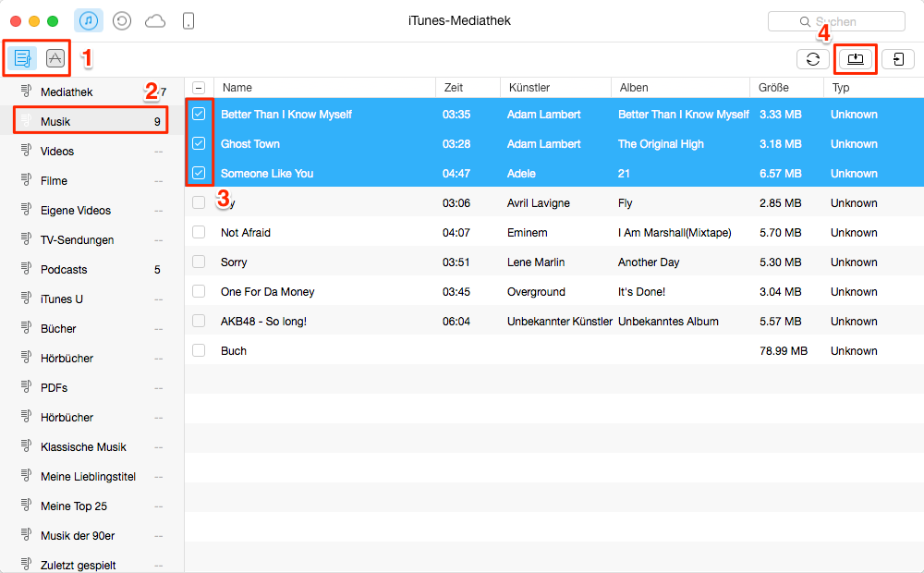Check the Not Afraid checkbox
The width and height of the screenshot is (924, 573).
coord(199,232)
